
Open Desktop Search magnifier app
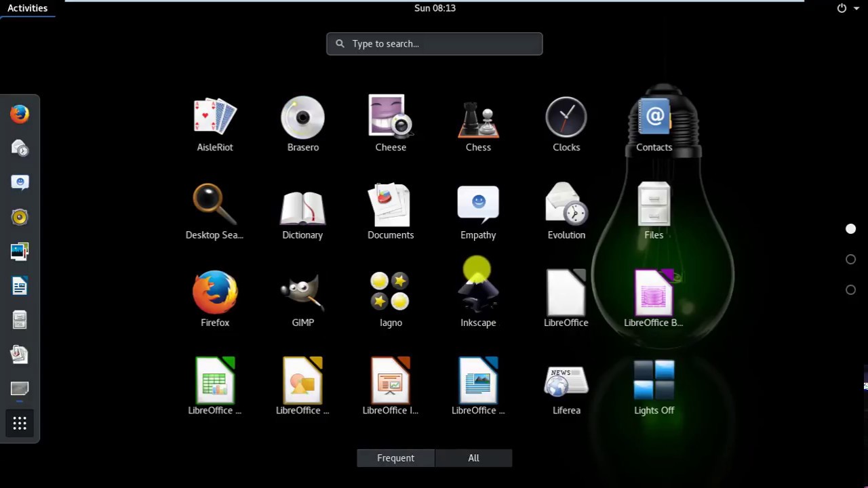(214, 211)
